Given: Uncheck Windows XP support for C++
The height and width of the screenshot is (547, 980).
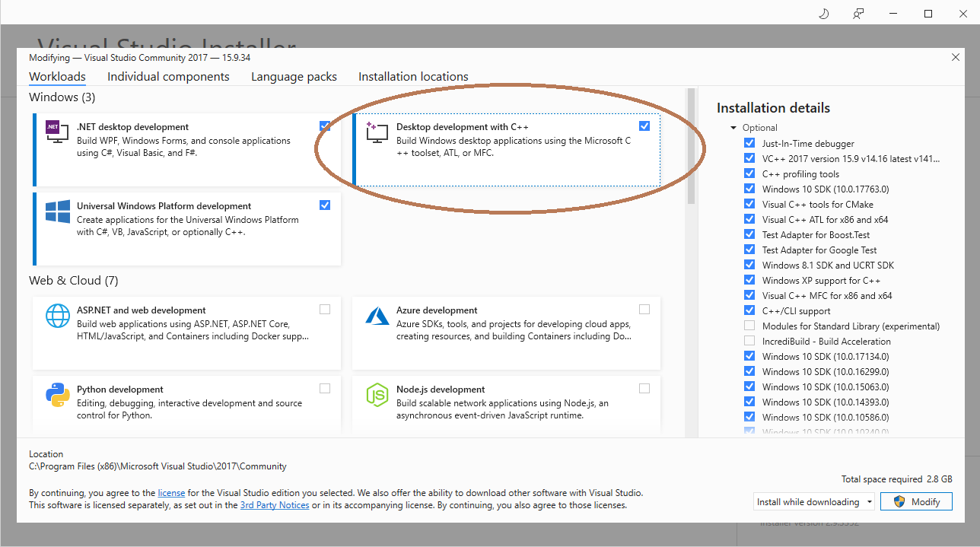Looking at the screenshot, I should (x=749, y=280).
